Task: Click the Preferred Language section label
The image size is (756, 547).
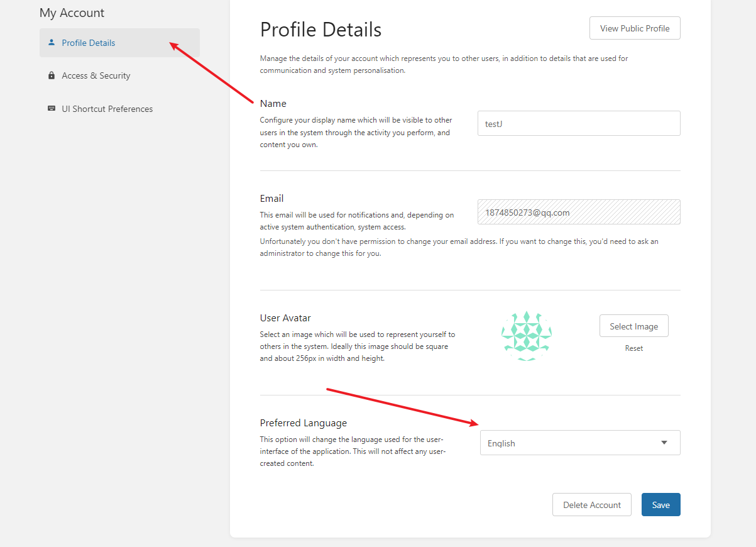Action: pos(303,423)
